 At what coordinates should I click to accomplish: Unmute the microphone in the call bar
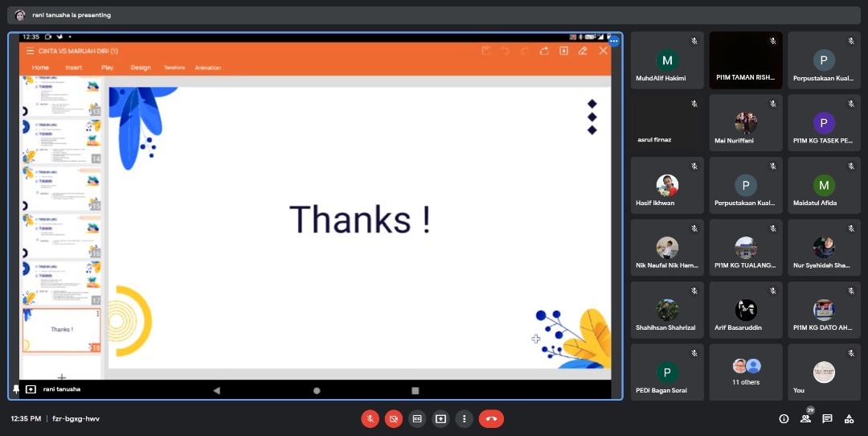click(x=370, y=418)
